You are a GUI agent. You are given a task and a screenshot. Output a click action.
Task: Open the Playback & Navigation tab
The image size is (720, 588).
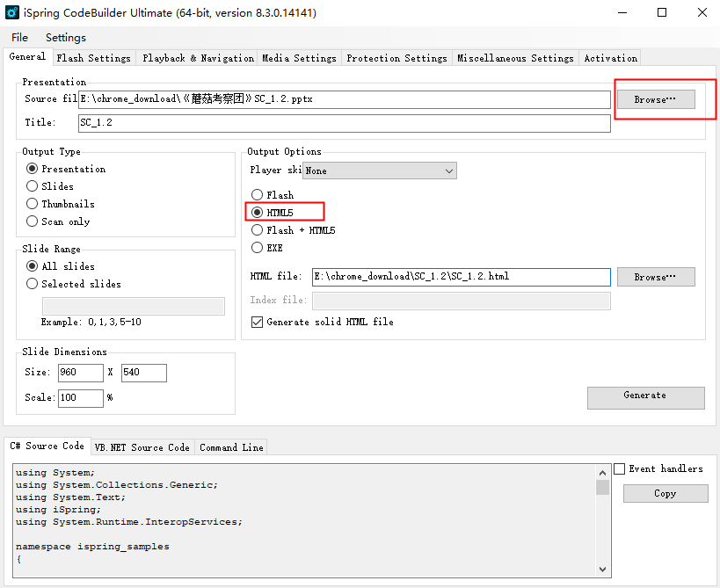198,58
